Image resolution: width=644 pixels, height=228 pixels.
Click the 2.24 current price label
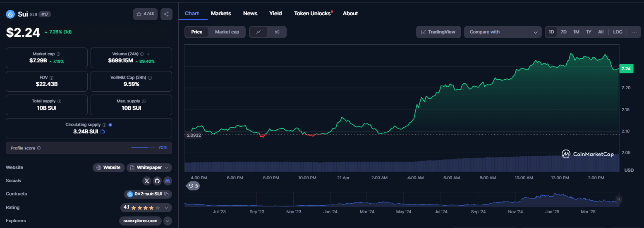pyautogui.click(x=626, y=69)
